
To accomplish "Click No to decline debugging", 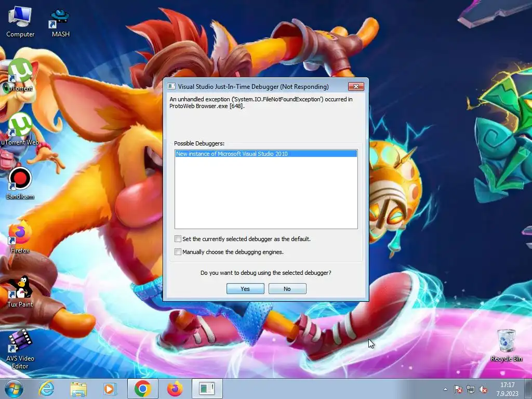I will (287, 289).
